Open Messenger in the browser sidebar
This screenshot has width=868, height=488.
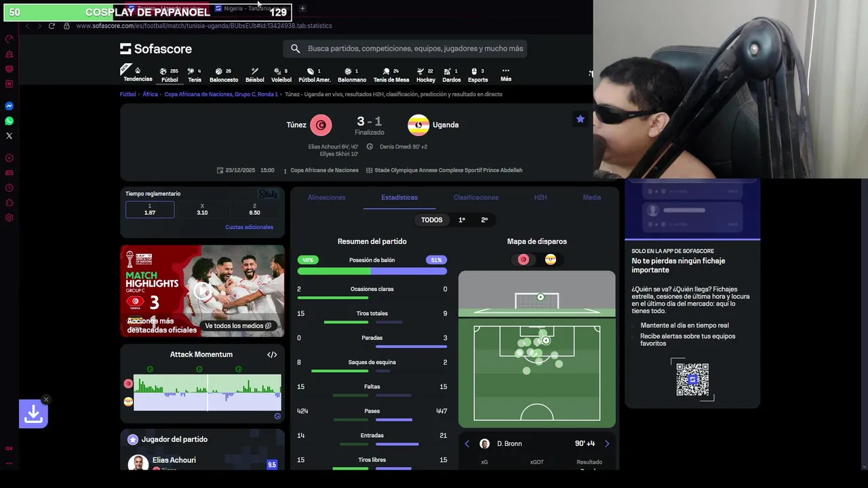pyautogui.click(x=9, y=106)
